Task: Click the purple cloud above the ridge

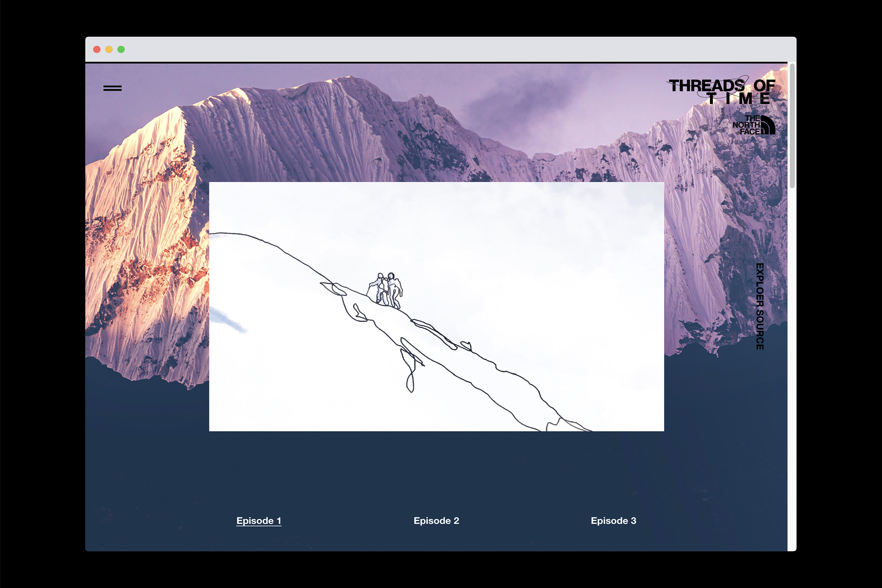Action: (x=521, y=102)
